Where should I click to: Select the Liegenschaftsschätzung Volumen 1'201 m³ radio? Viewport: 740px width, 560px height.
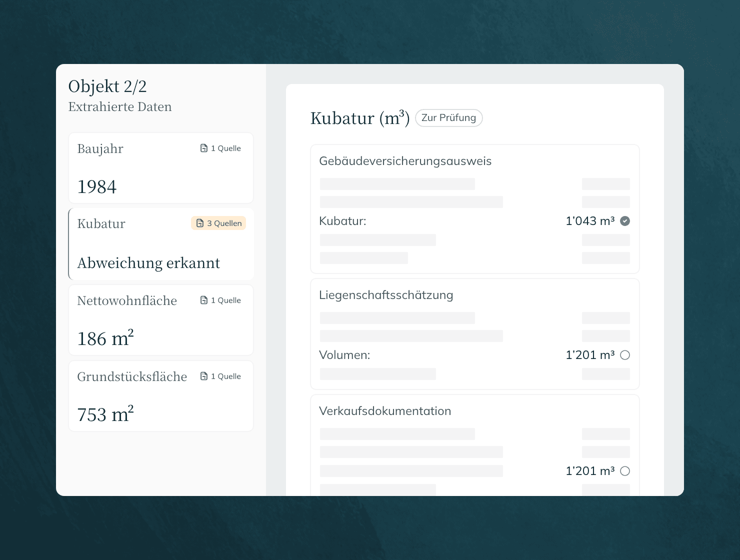tap(625, 355)
